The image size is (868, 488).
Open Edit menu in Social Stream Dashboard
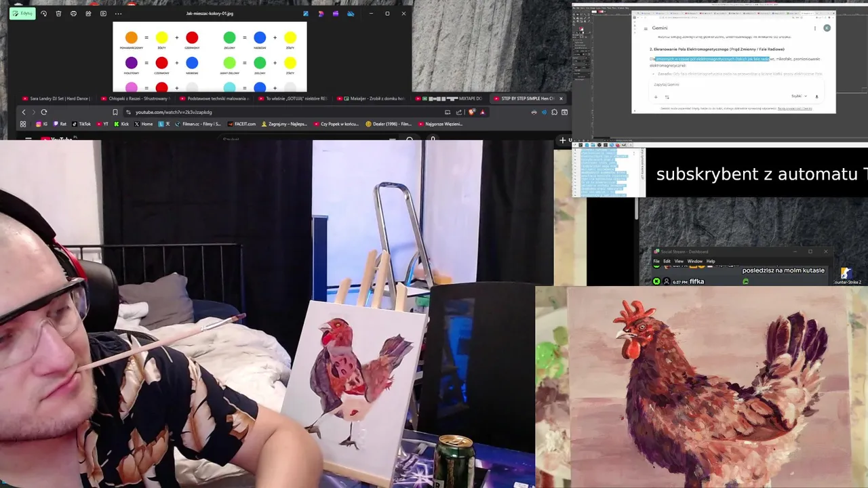[x=667, y=261]
